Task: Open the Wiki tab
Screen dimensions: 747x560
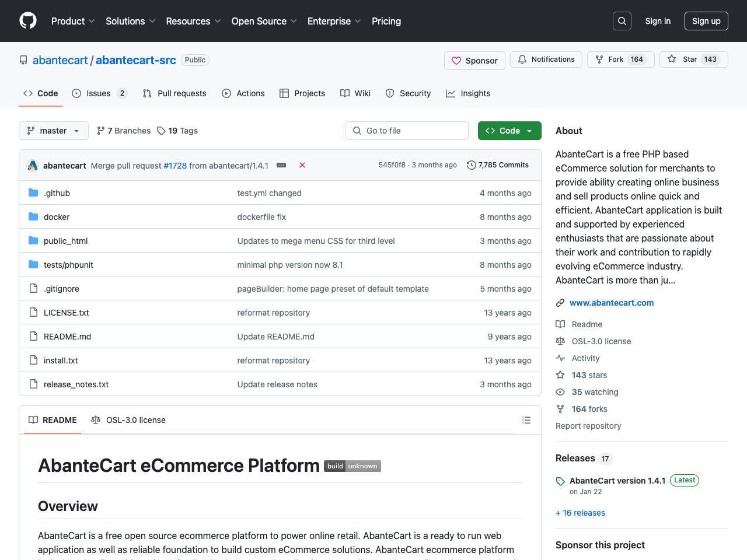Action: pos(355,93)
